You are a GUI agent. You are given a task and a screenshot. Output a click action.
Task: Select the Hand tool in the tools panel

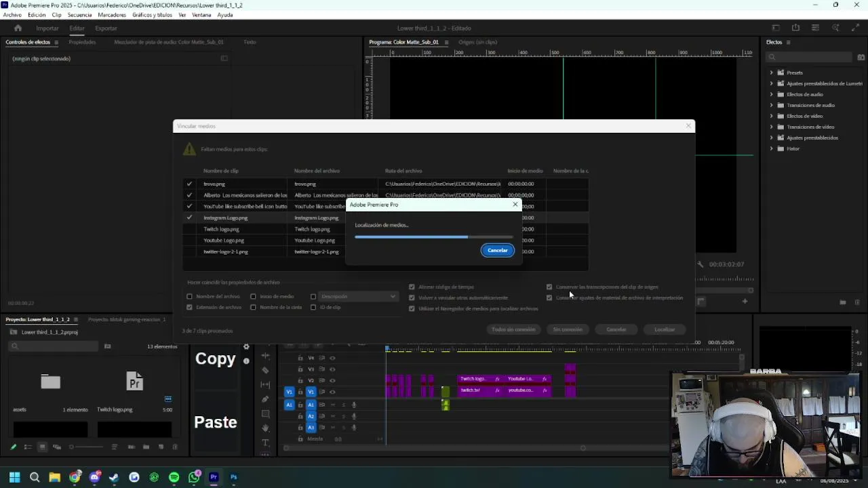[x=265, y=428]
